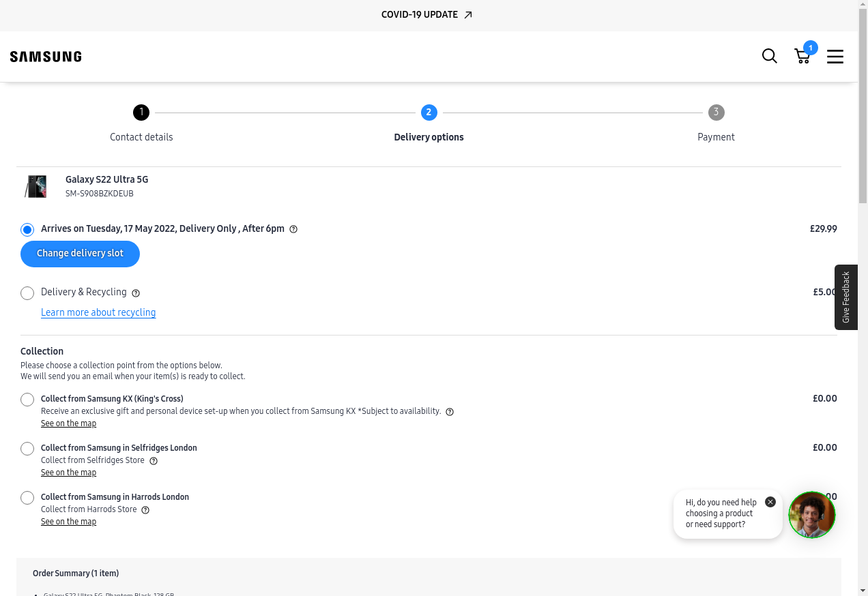Open the Give Feedback side tab
This screenshot has height=596, width=868.
tap(845, 297)
